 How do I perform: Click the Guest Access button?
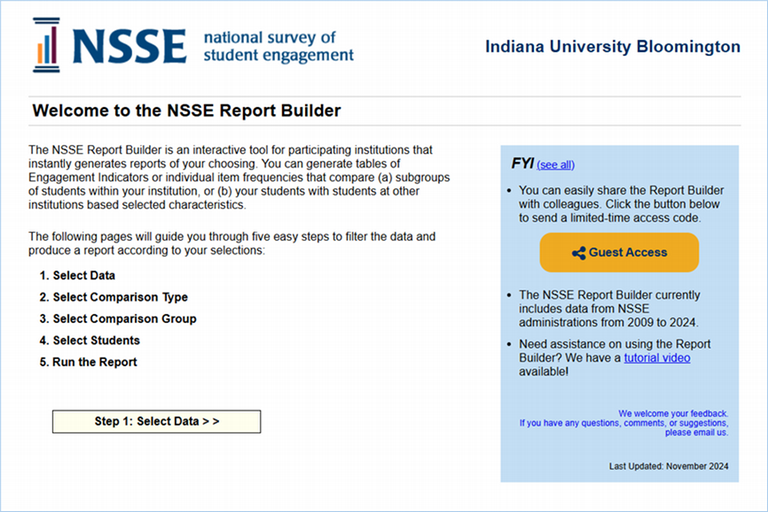(619, 252)
